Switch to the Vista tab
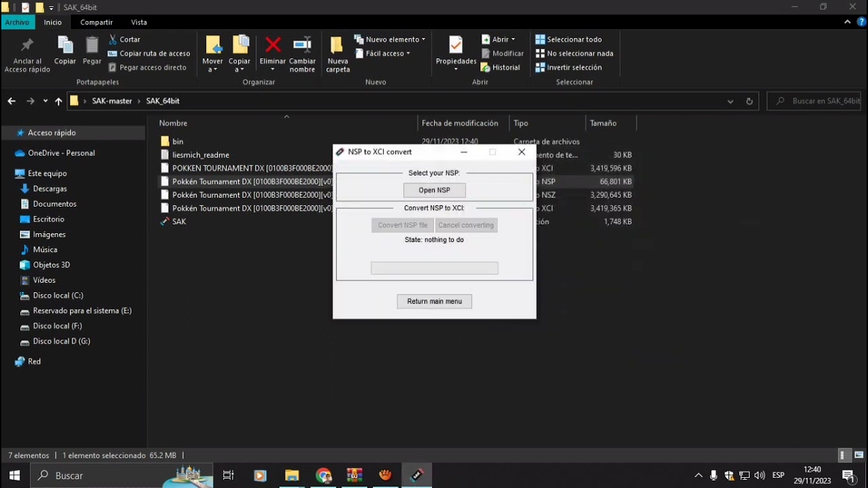 139,22
